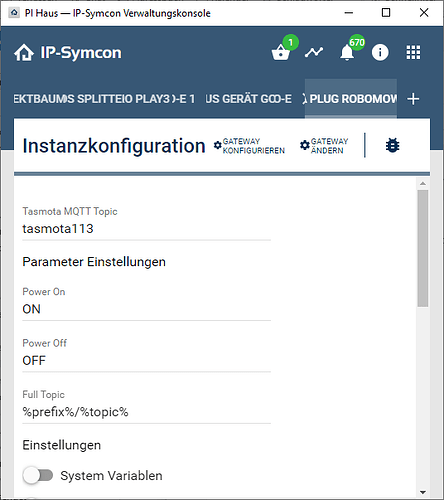Click Gateway Ändern button

click(324, 146)
